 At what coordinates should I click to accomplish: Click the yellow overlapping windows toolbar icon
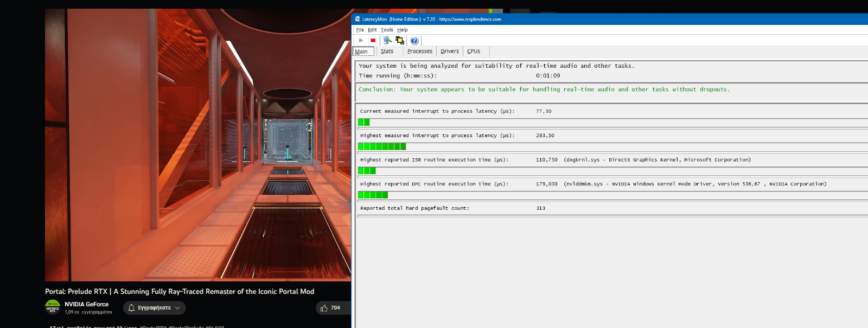[400, 40]
